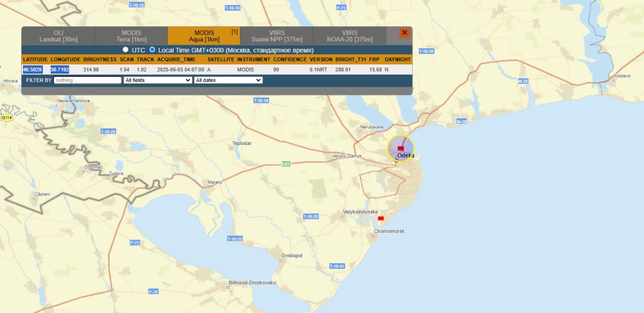
Task: Click the Teplodar town label
Action: [x=242, y=143]
